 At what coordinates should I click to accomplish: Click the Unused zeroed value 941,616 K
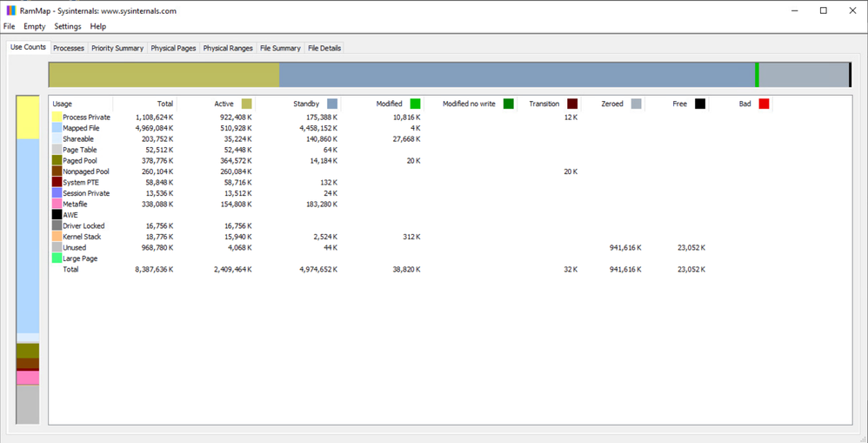point(625,247)
